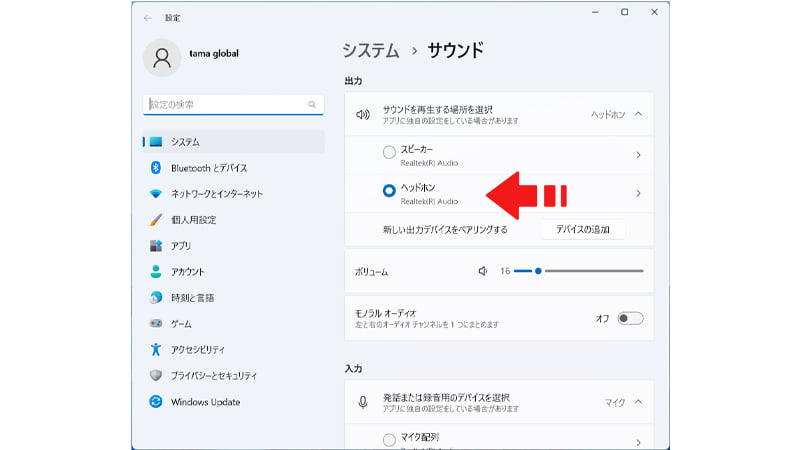
Task: Mute volume via the speaker icon
Action: [483, 271]
